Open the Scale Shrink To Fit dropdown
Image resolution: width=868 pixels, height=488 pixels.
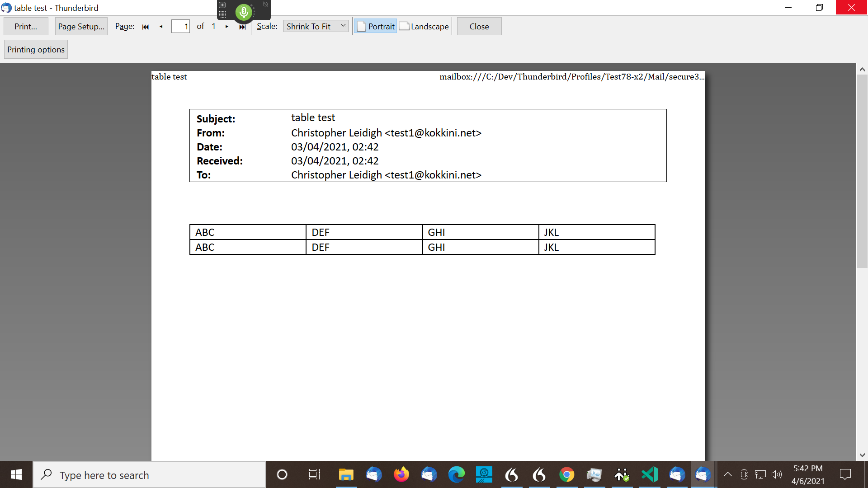tap(316, 26)
